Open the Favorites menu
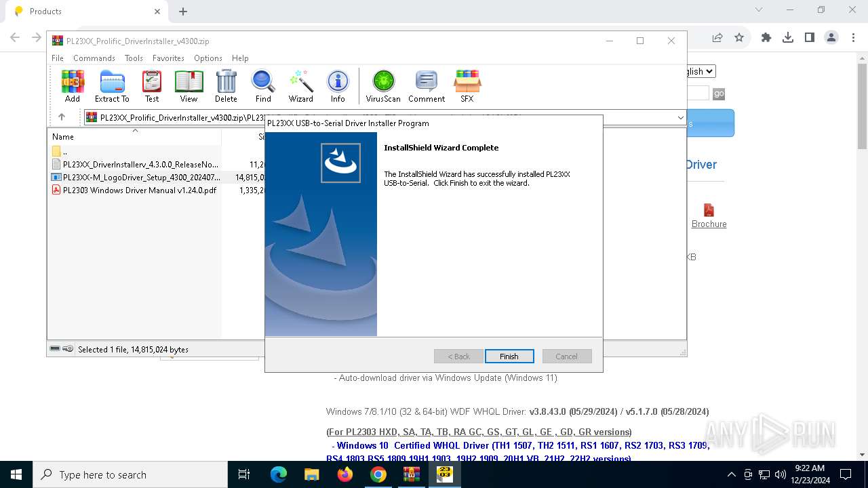868x488 pixels. (168, 58)
